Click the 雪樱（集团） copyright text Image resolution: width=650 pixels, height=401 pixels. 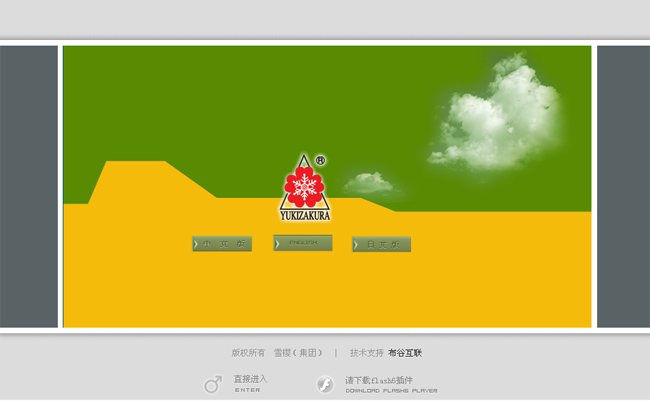[x=298, y=353]
